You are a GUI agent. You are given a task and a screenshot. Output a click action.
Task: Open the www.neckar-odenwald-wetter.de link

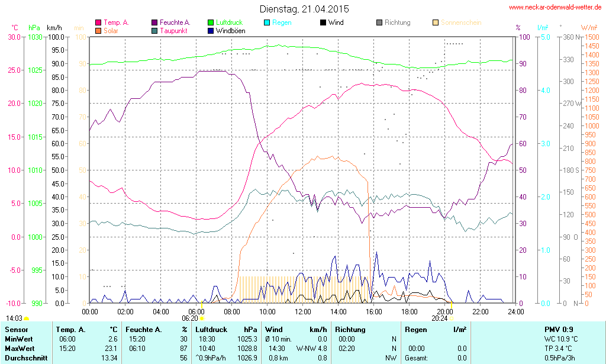coord(556,8)
